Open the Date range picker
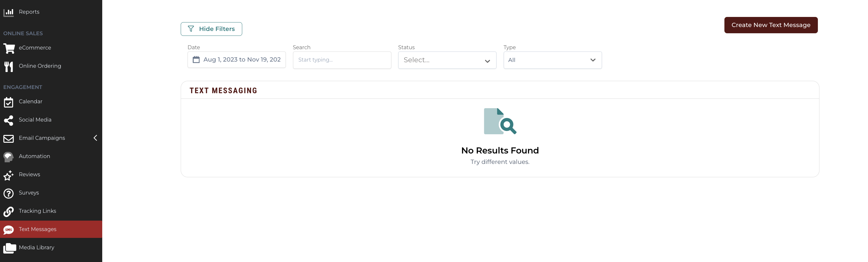The width and height of the screenshot is (868, 262). point(237,60)
